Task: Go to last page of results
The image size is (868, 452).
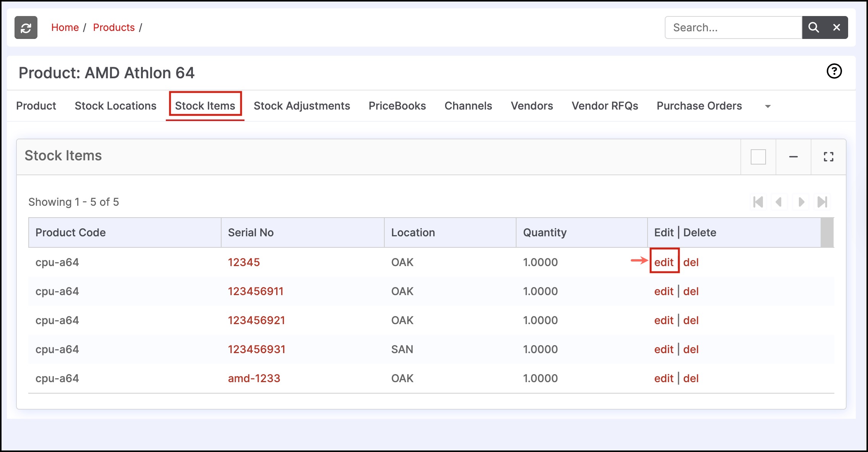Action: click(x=822, y=202)
